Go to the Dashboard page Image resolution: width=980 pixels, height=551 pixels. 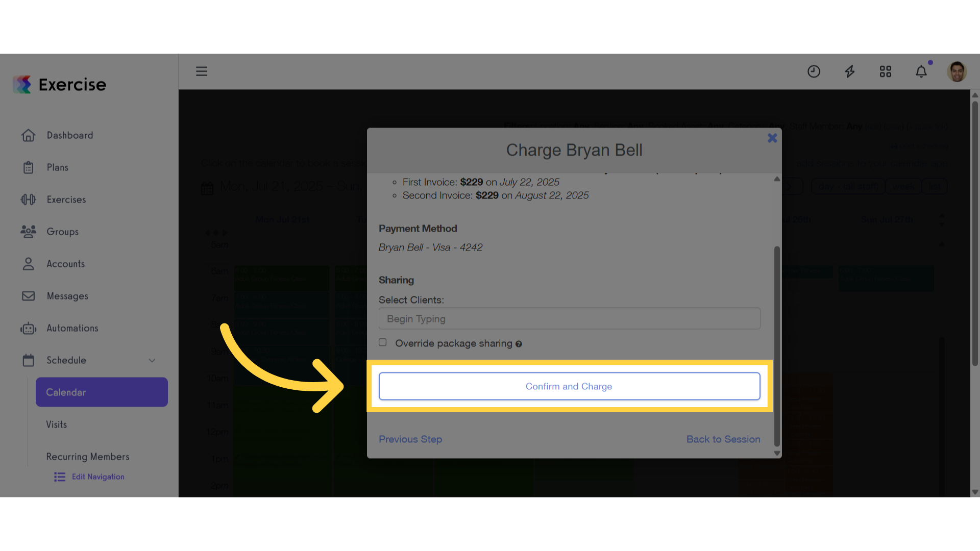click(70, 135)
